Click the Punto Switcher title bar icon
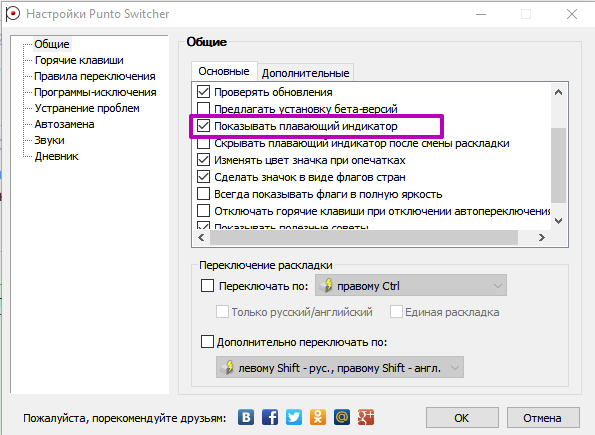595x435 pixels. pos(12,14)
